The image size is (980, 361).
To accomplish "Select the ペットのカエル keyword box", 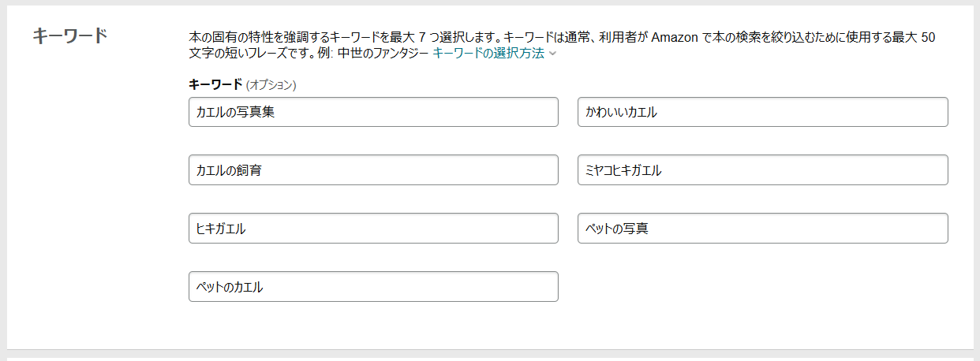I will click(373, 287).
